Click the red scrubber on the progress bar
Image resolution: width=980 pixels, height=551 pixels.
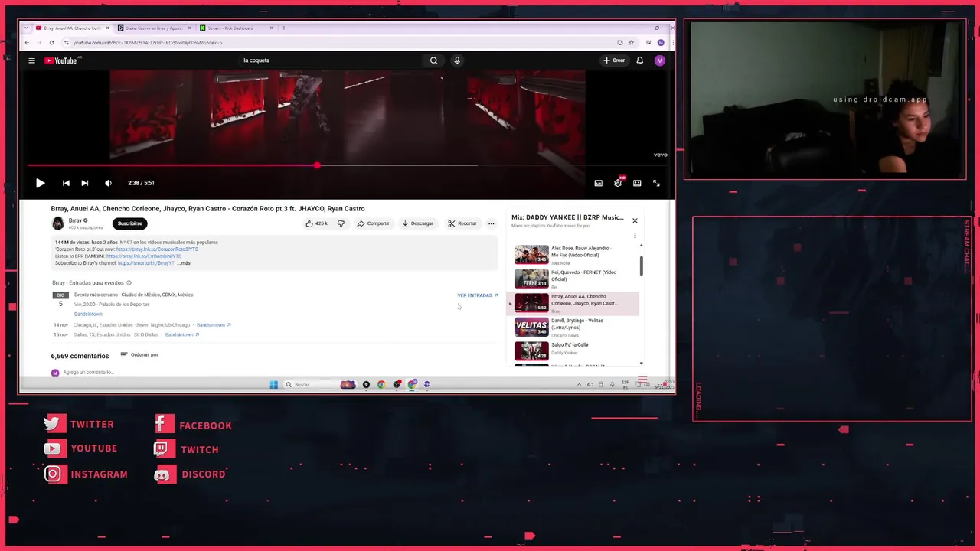pos(317,165)
